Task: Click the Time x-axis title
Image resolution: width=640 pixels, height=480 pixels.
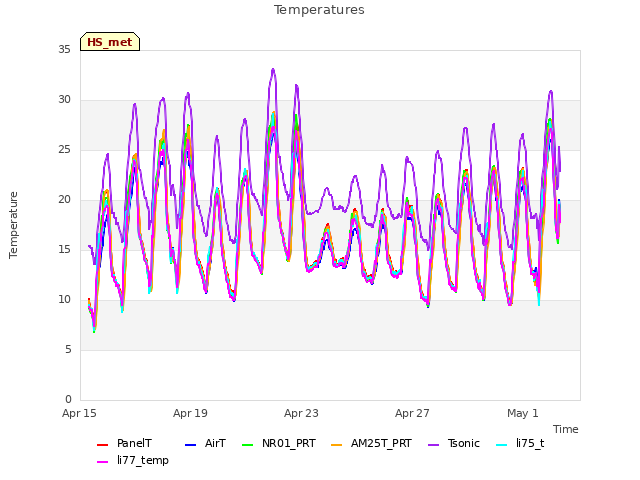Action: coord(566,429)
